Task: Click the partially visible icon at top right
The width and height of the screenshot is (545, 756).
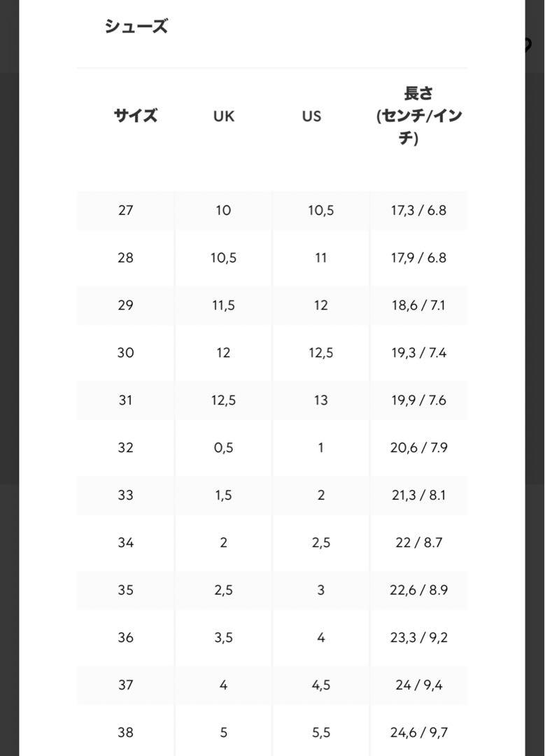Action: (x=528, y=45)
